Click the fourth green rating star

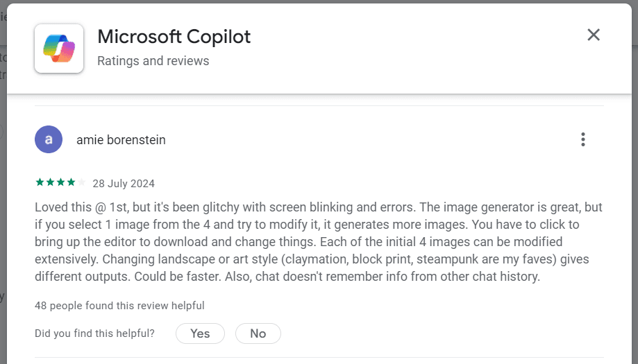pyautogui.click(x=71, y=183)
